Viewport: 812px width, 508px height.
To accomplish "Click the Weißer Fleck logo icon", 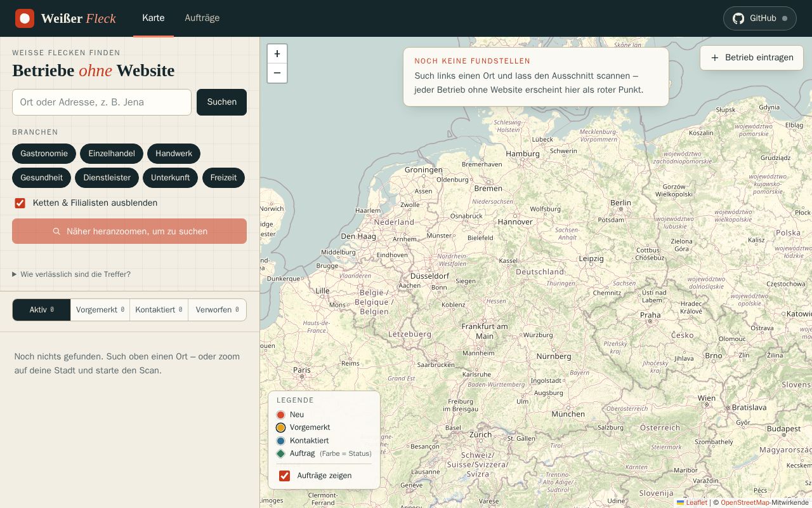I will click(x=25, y=18).
